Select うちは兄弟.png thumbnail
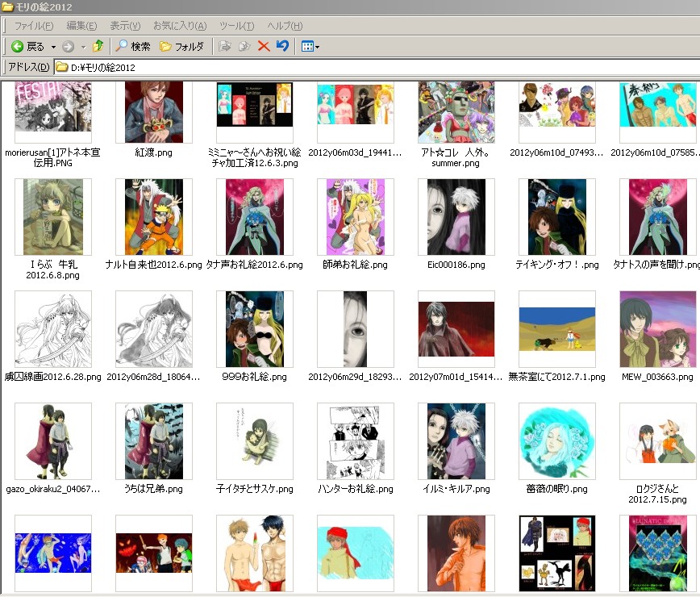This screenshot has height=597, width=700. pos(154,441)
